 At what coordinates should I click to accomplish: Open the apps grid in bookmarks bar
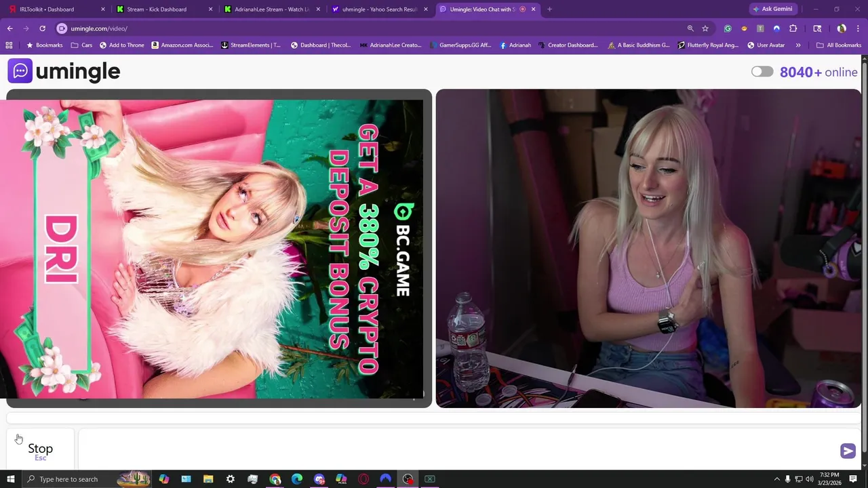(x=9, y=45)
